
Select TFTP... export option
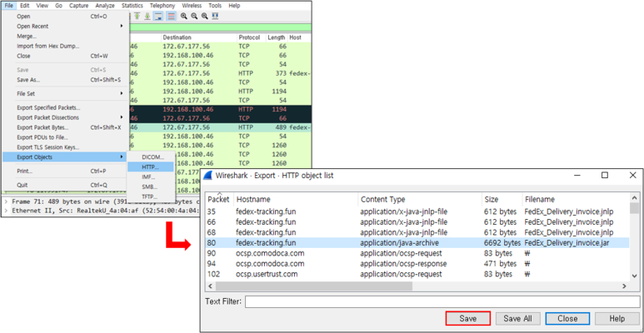151,196
